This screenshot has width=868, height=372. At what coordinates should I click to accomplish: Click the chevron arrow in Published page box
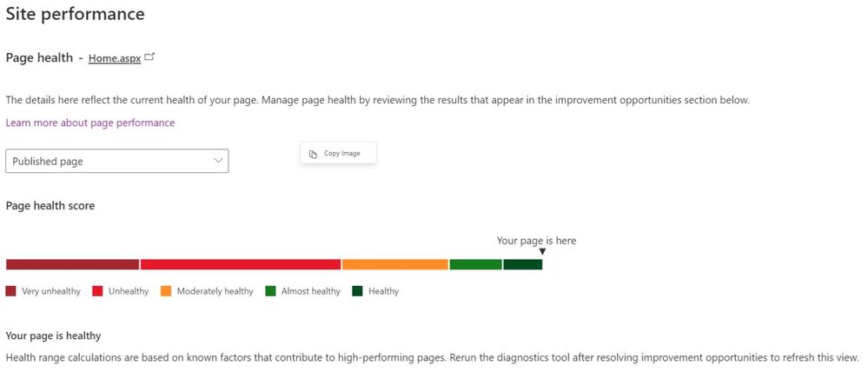coord(218,161)
